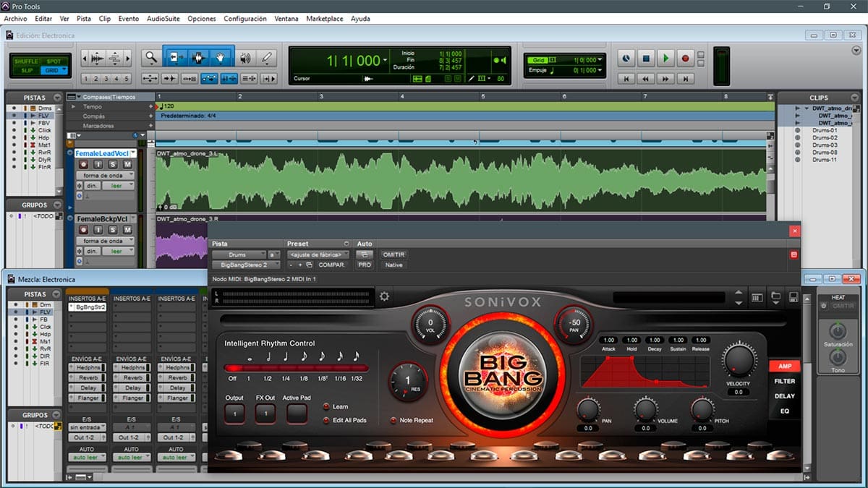
Task: Click the Rewind transport button
Action: pos(646,79)
